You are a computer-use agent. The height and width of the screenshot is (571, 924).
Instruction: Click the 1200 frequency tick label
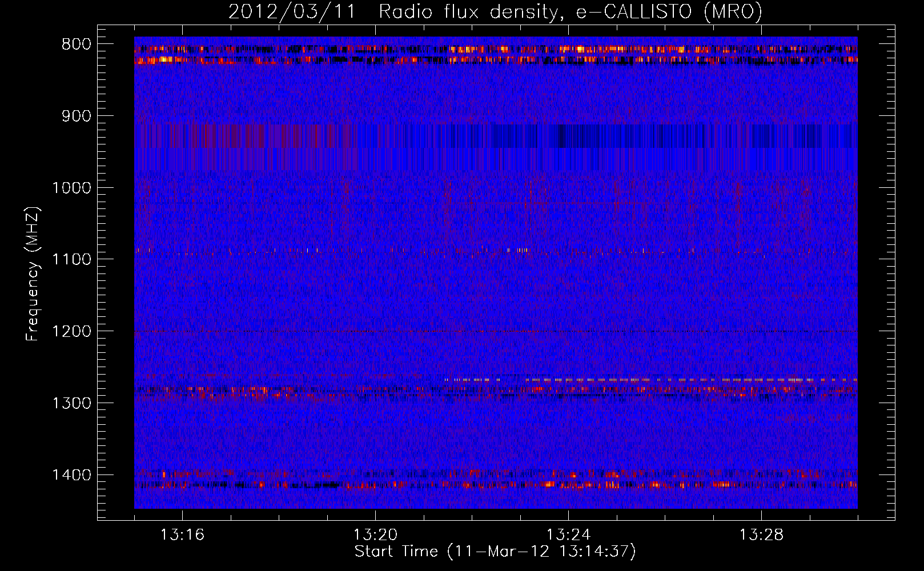point(71,331)
